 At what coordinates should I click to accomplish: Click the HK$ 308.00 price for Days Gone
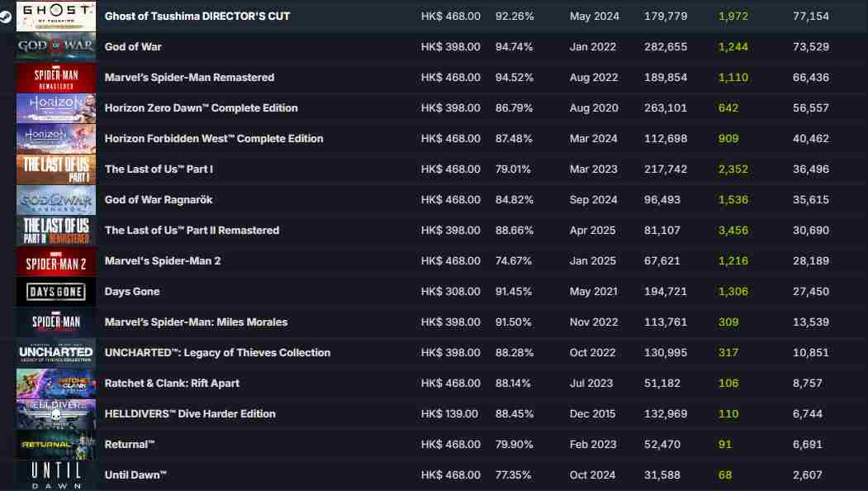tap(450, 292)
